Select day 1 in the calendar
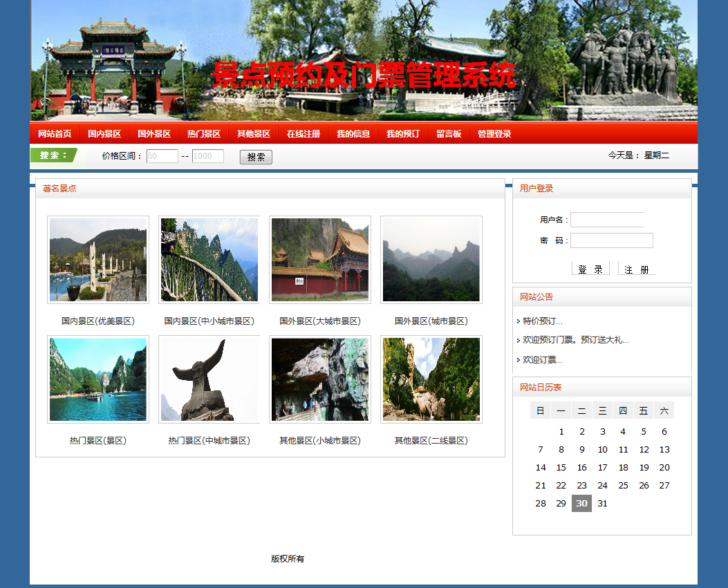Viewport: 728px width, 588px height. pos(561,432)
